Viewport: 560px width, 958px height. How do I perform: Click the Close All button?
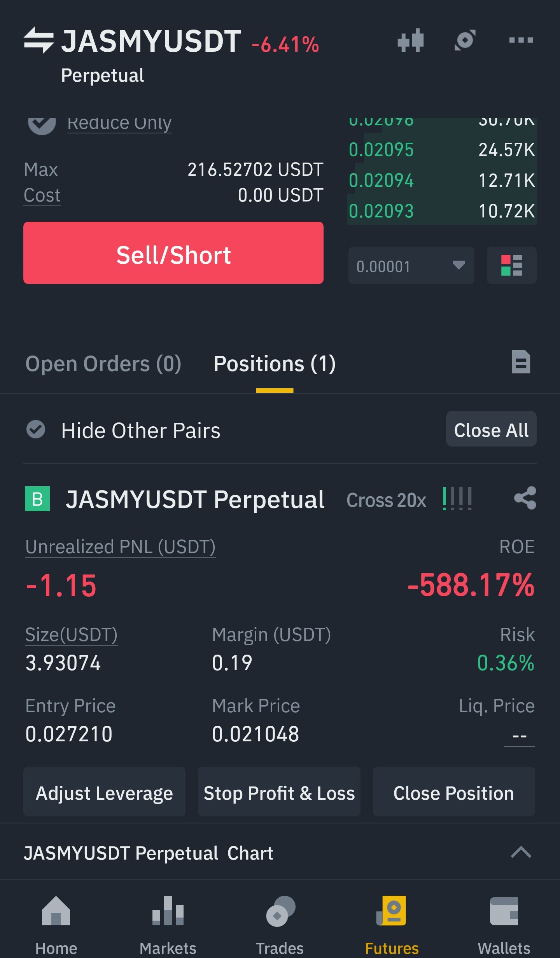[x=491, y=429]
